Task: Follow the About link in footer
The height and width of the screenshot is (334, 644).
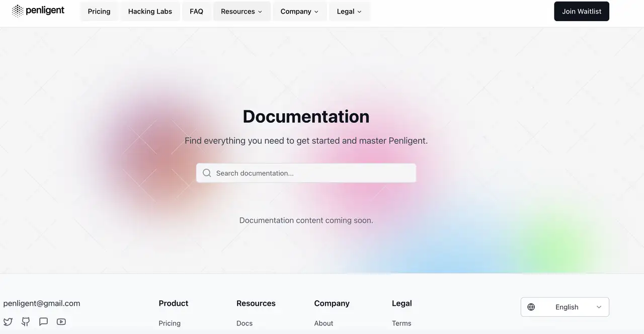Action: tap(324, 323)
